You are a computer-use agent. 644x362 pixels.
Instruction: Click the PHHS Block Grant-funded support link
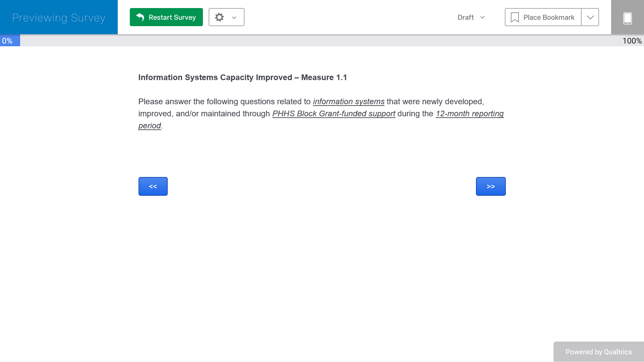coord(333,114)
